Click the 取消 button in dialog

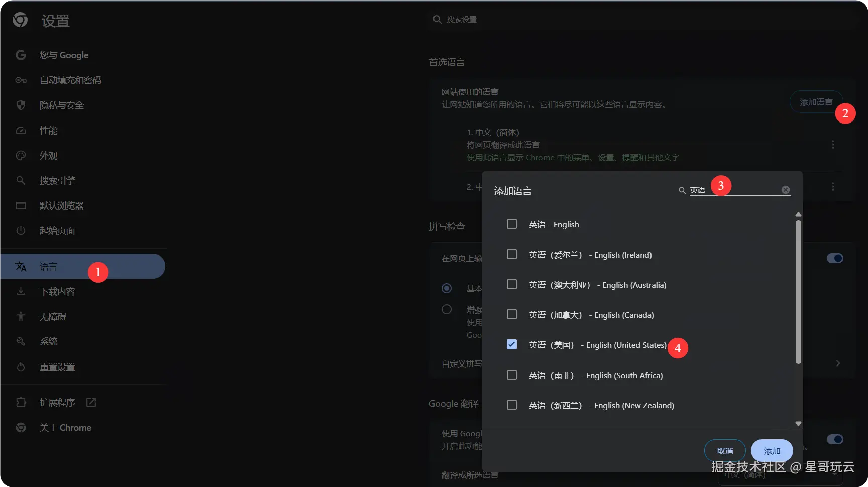click(x=725, y=451)
